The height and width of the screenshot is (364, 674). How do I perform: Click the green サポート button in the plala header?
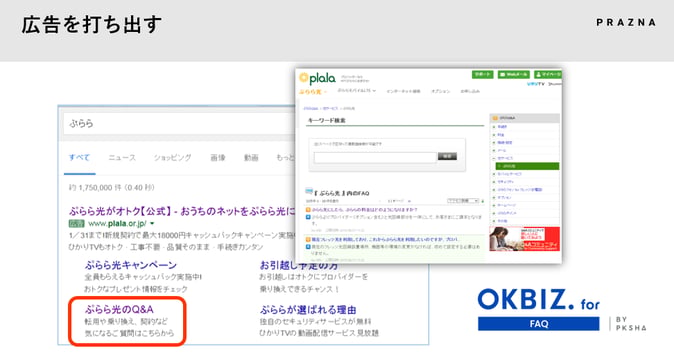pos(482,75)
